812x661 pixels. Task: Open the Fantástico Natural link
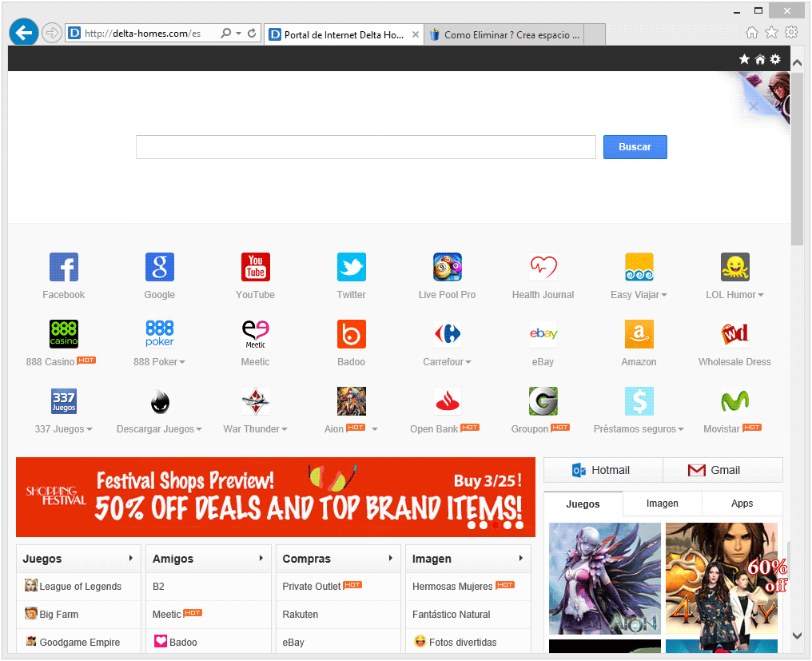(x=451, y=615)
